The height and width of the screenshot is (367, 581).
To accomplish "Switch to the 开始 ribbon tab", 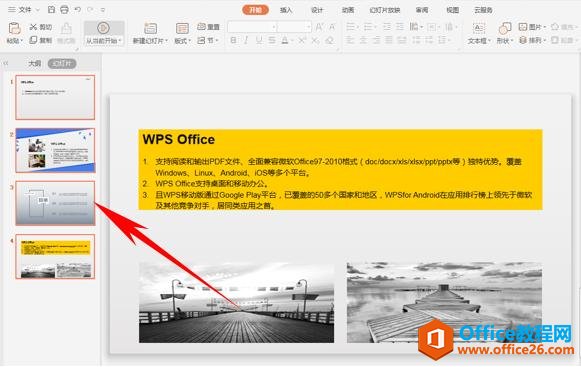I will [x=255, y=10].
